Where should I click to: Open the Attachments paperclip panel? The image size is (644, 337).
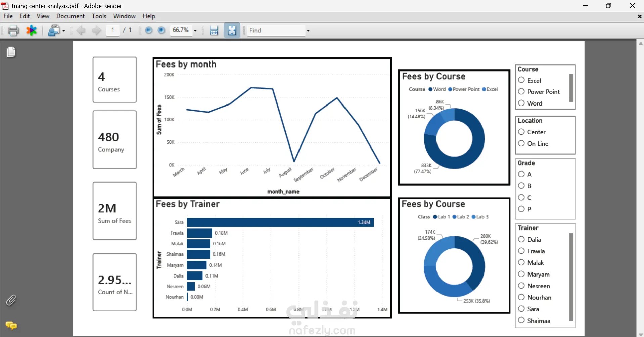[11, 300]
